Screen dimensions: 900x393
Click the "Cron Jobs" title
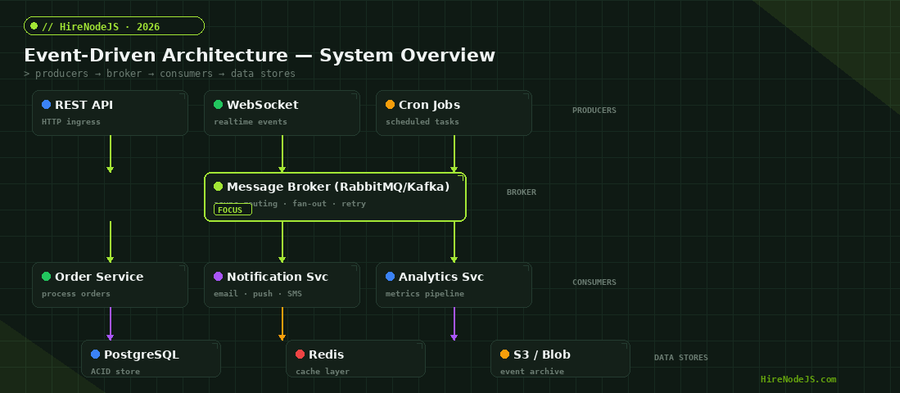coord(429,105)
